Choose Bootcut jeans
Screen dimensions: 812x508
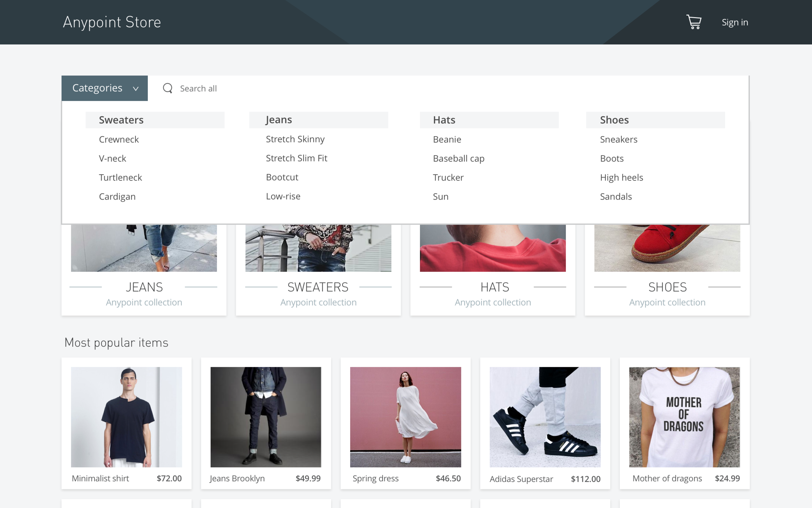click(x=282, y=177)
